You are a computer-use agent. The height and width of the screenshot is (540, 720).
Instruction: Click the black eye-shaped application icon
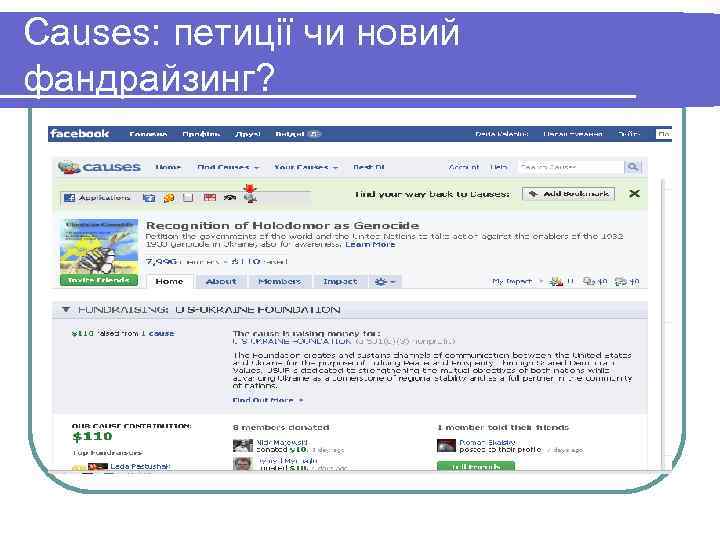click(230, 198)
